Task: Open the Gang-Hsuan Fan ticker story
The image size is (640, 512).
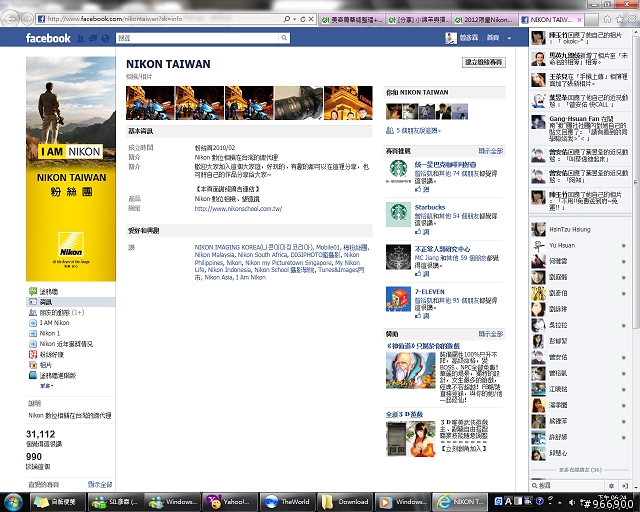Action: (x=580, y=128)
